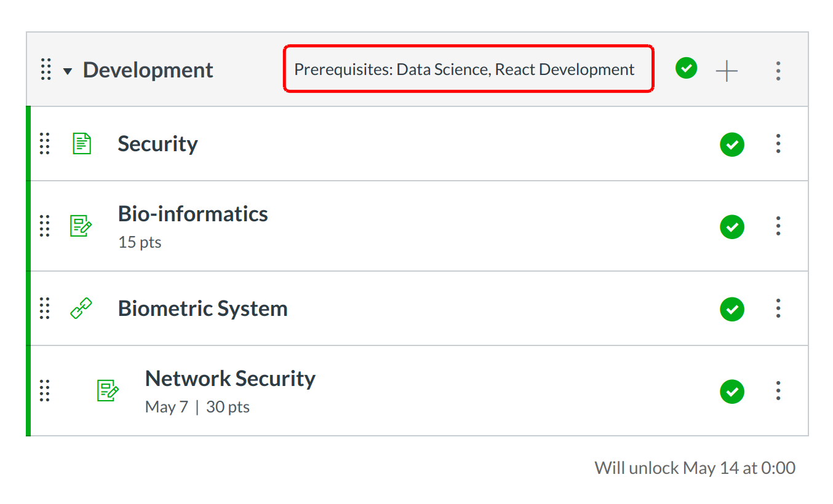Open the Network Security assignment

click(x=230, y=379)
